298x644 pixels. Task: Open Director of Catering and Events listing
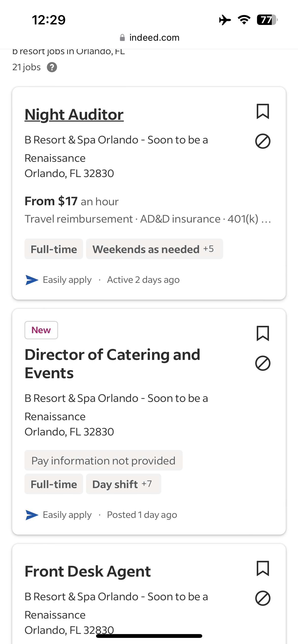(x=112, y=364)
